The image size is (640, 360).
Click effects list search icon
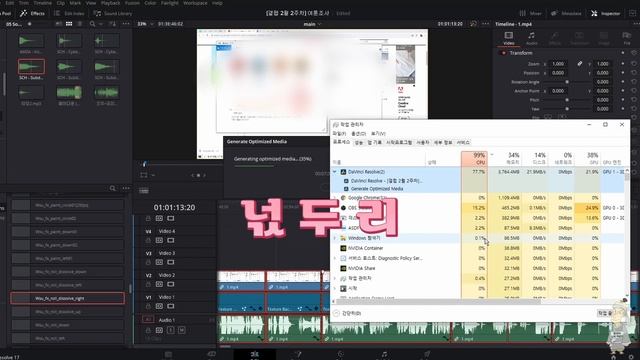[x=112, y=188]
